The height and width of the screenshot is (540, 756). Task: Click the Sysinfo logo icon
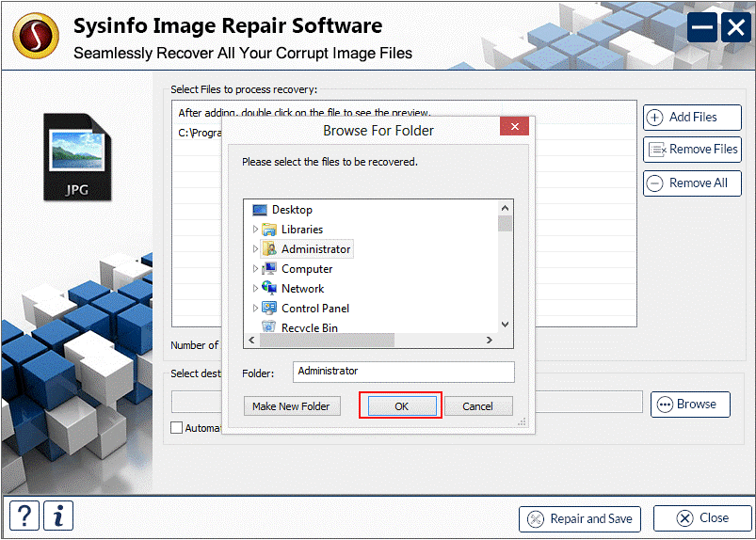[36, 36]
